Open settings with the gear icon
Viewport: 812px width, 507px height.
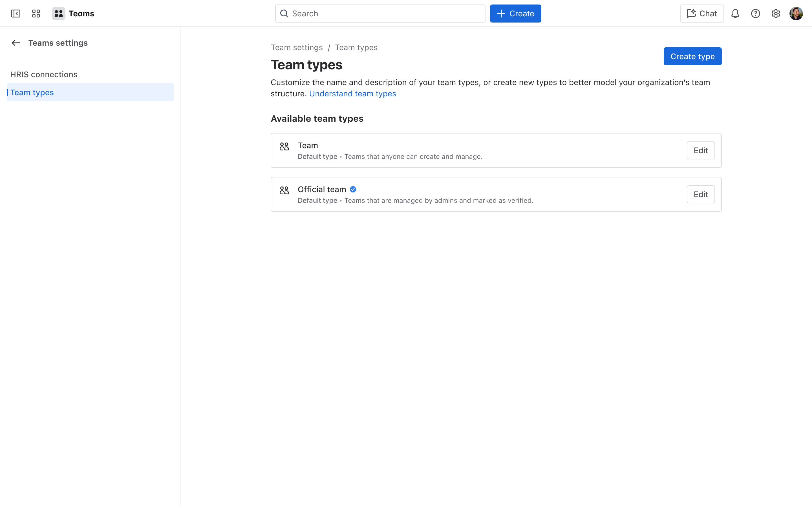776,14
